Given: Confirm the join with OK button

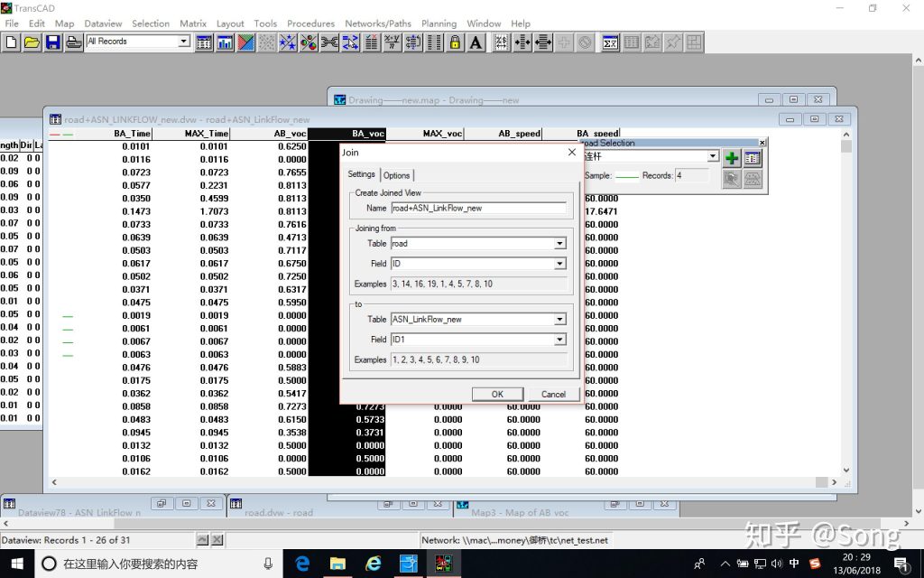Looking at the screenshot, I should (497, 394).
